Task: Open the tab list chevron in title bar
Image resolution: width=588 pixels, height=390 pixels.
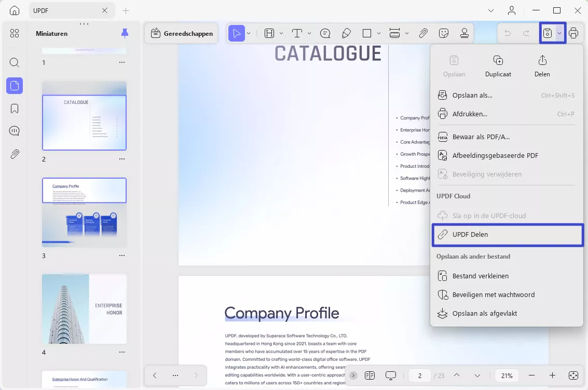Action: 491,10
